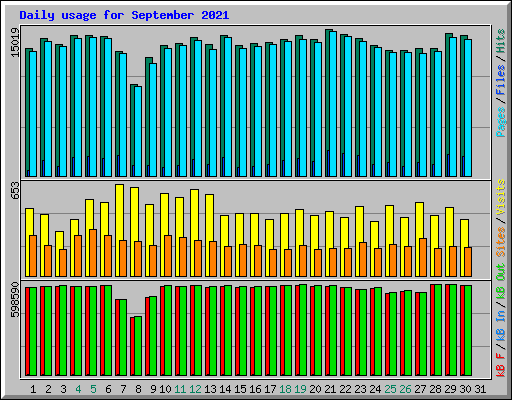Click the orange sites bar for day 5

click(93, 253)
